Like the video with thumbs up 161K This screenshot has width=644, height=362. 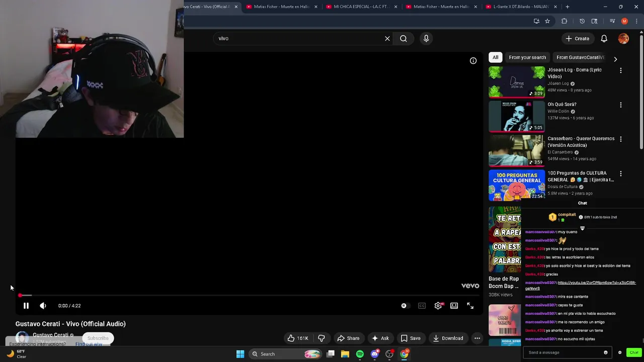(x=297, y=338)
